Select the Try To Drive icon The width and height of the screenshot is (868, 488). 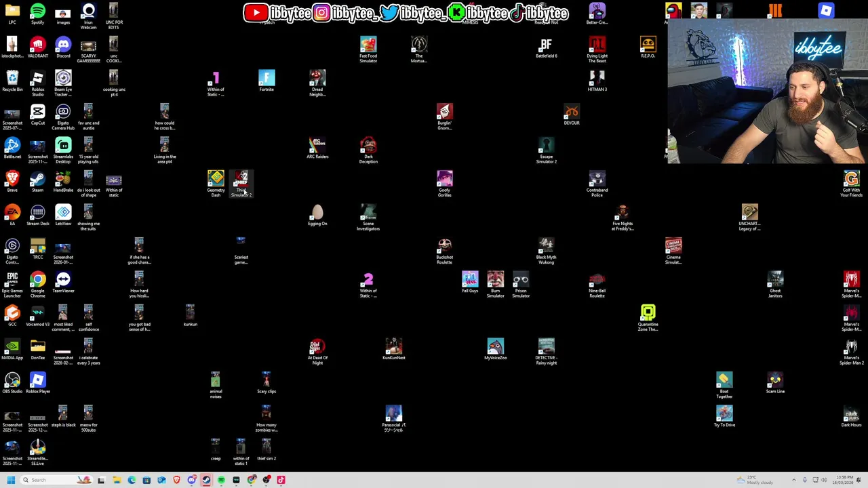point(724,417)
